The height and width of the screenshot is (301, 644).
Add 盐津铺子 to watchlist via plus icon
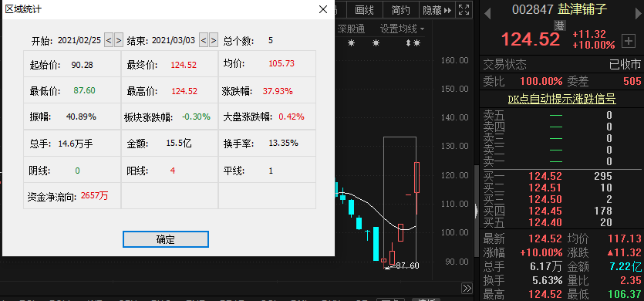(629, 41)
